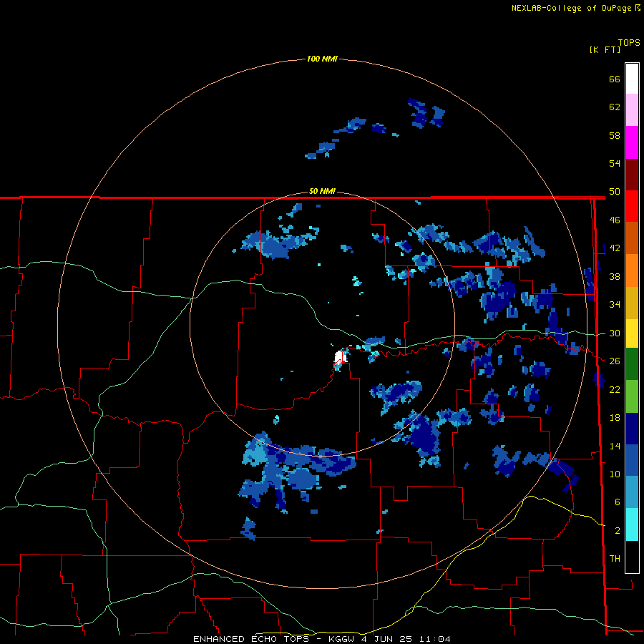
Task: Click the NEXLAB-College of DuPage text
Action: pos(571,8)
